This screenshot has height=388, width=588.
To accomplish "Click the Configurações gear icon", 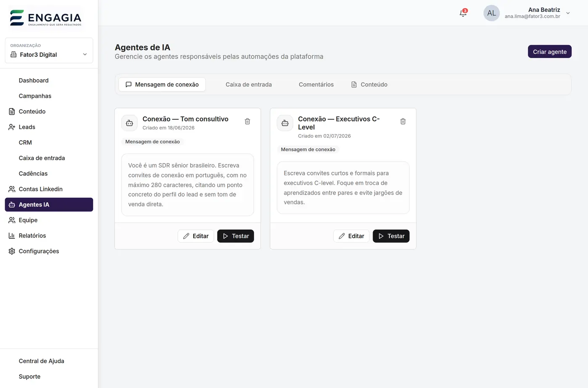I will (x=12, y=251).
